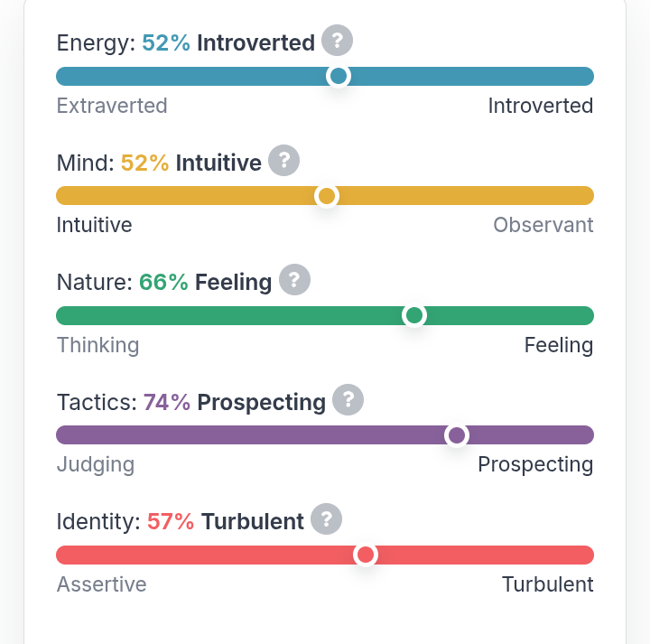The height and width of the screenshot is (644, 650).
Task: Open the Identity trait help icon
Action: (326, 518)
